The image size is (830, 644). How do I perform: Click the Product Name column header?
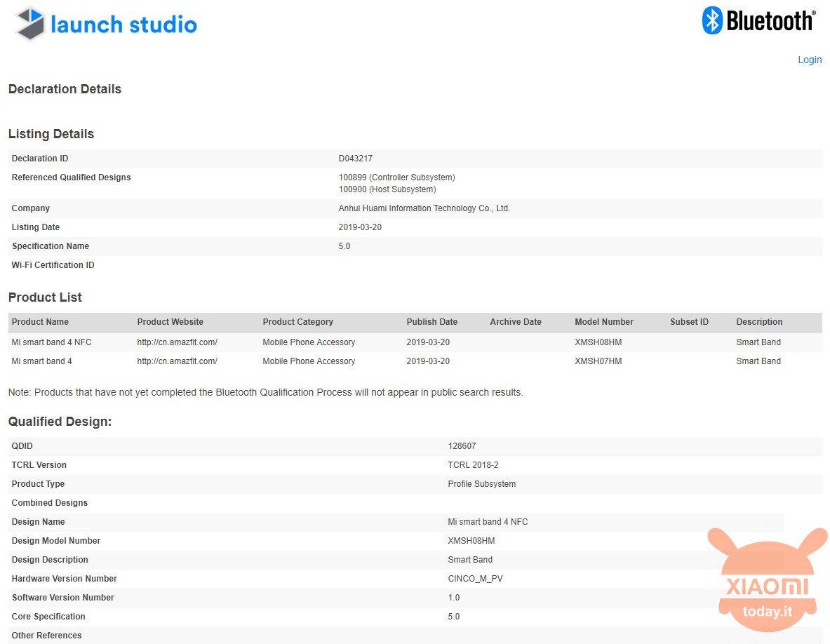tap(40, 322)
